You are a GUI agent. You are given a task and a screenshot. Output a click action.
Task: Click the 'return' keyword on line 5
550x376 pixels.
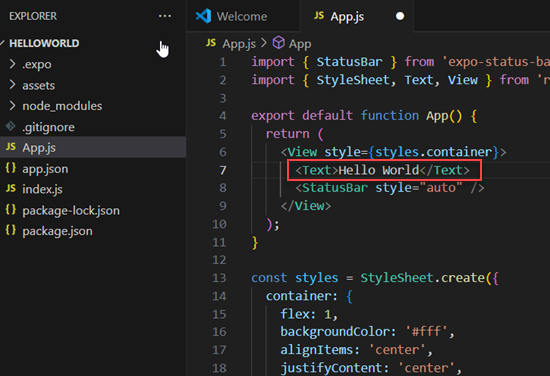coord(288,134)
